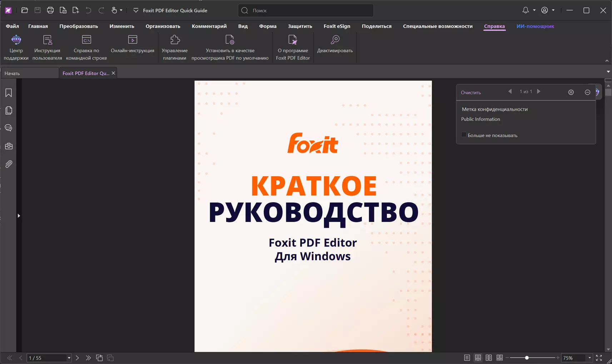This screenshot has height=364, width=612.
Task: Click the Деактивировать key icon
Action: point(335,40)
